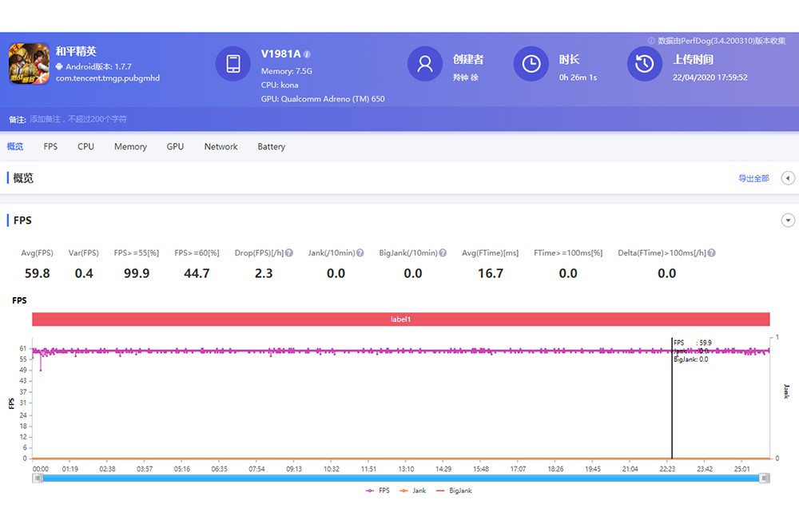
Task: Toggle FPS series in chart legend
Action: point(378,490)
